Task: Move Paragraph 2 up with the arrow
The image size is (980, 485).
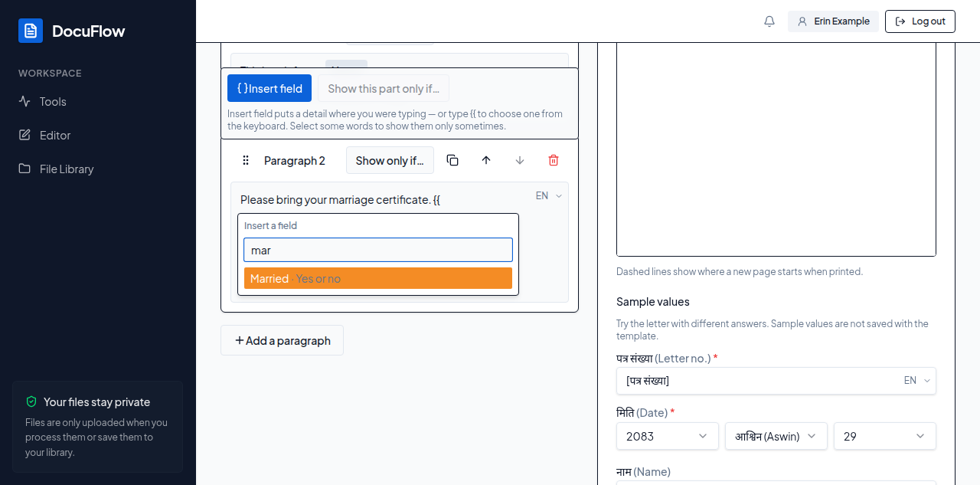Action: [486, 160]
